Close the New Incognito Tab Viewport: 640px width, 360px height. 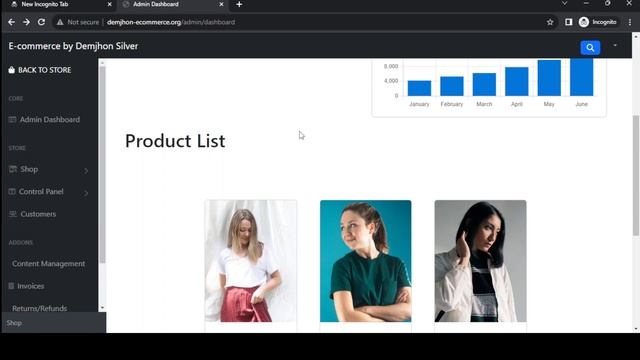pos(109,4)
